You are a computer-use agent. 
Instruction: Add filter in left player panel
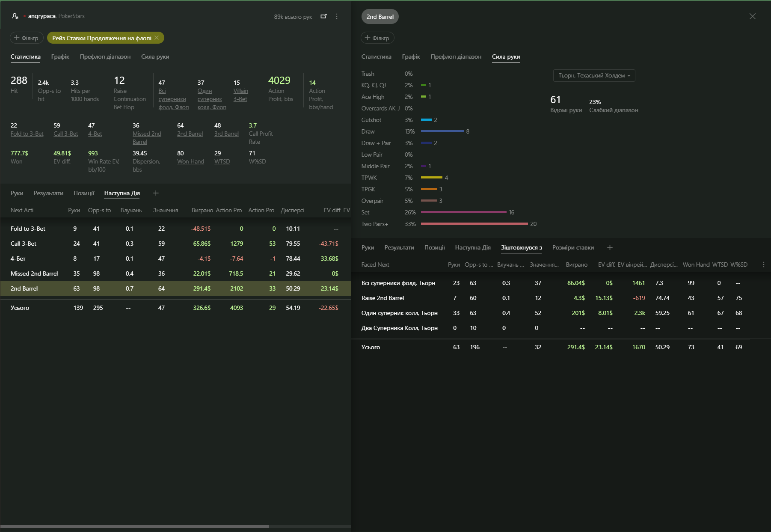[27, 38]
